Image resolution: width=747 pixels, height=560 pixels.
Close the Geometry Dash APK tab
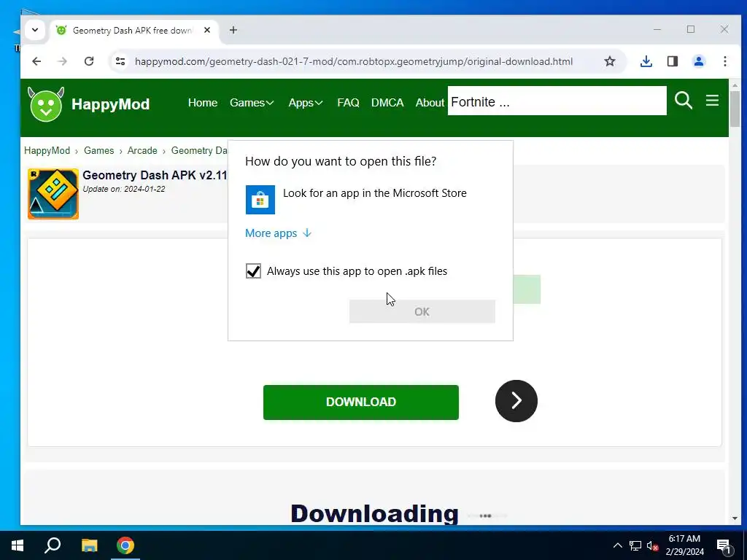(206, 30)
